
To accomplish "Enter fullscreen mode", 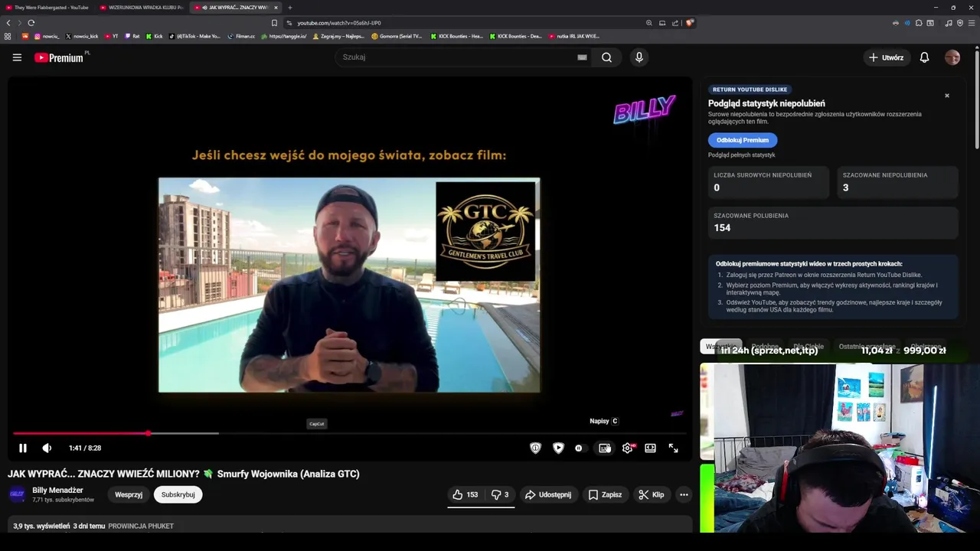I will coord(673,448).
